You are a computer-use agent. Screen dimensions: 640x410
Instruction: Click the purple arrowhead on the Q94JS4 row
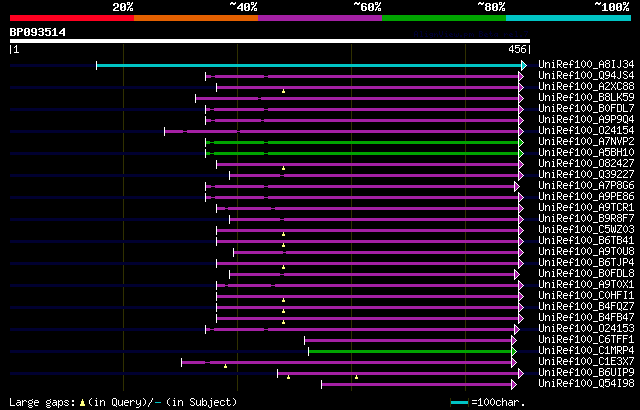[x=521, y=76]
